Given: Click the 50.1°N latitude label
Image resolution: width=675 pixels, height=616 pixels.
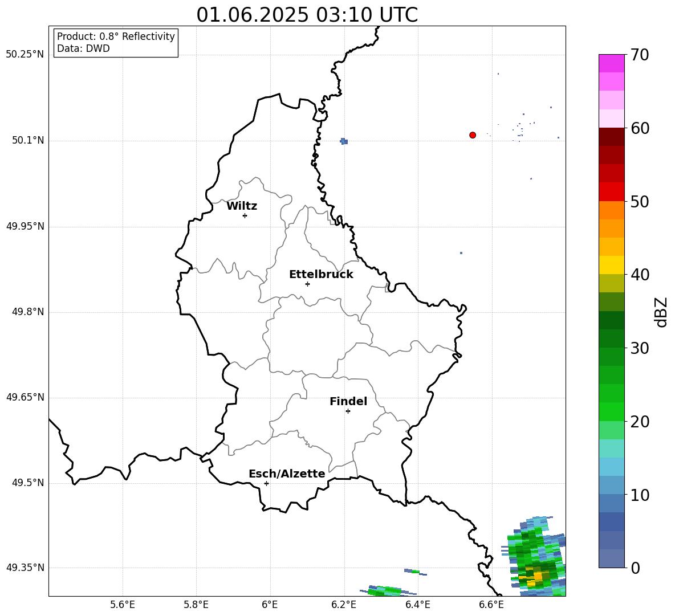Looking at the screenshot, I should click(x=28, y=141).
